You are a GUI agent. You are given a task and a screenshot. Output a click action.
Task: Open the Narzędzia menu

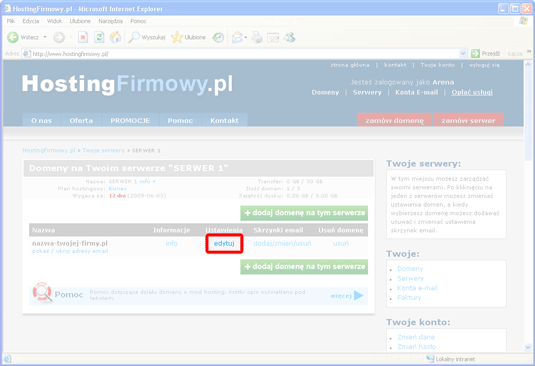click(x=111, y=21)
